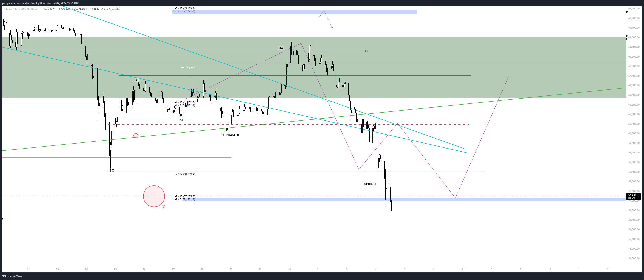The width and height of the screenshot is (644, 280).
Task: Click purple projection arrowhead inside green zone
Action: [x=508, y=77]
